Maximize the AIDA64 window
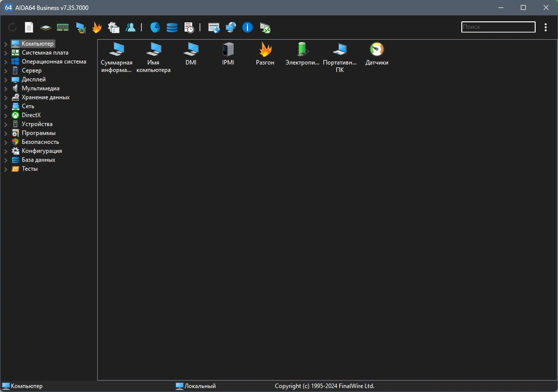 [x=523, y=7]
